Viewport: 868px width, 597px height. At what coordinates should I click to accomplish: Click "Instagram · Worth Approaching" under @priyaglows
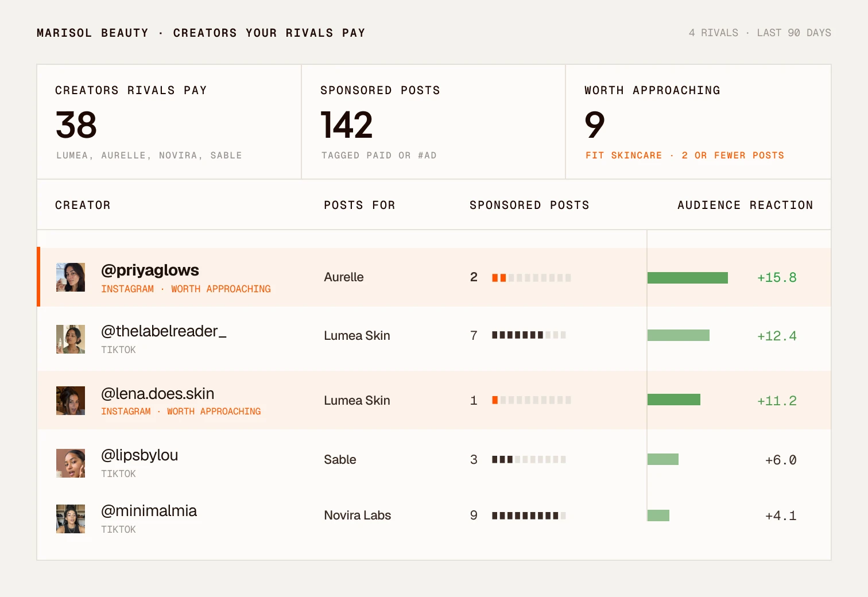coord(186,289)
